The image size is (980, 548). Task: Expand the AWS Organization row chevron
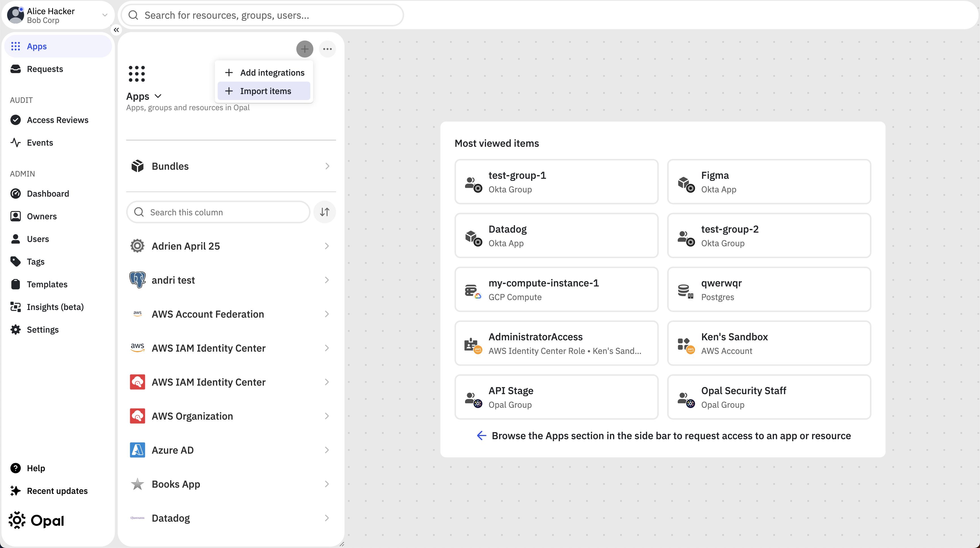click(327, 416)
